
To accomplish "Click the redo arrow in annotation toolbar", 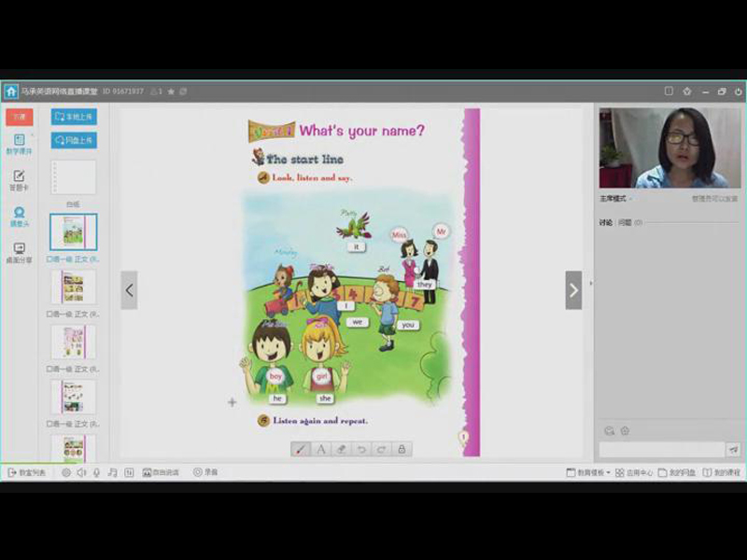I will tap(382, 449).
